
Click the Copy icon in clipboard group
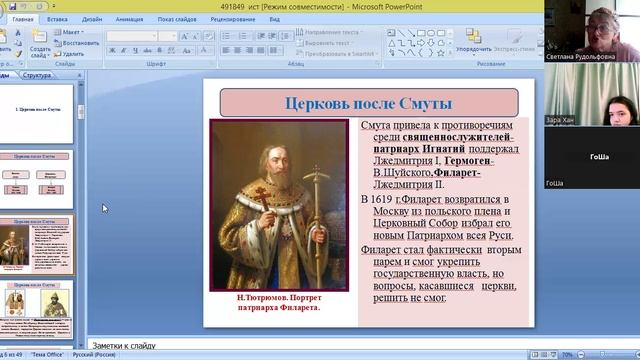click(x=18, y=43)
